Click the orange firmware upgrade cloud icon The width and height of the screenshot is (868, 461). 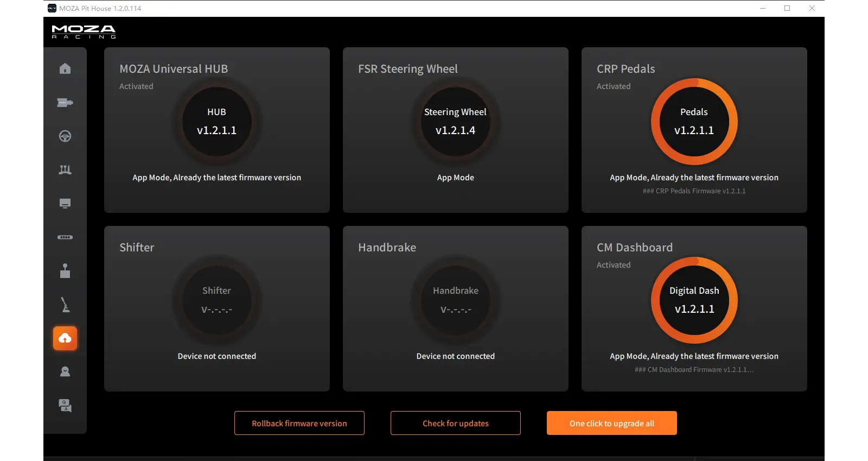65,338
